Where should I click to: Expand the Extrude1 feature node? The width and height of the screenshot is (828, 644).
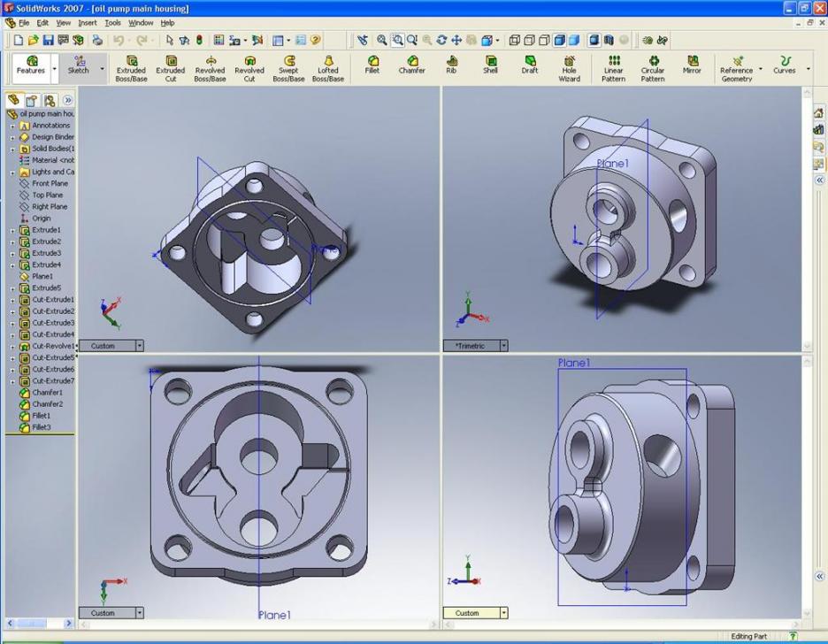(x=12, y=230)
